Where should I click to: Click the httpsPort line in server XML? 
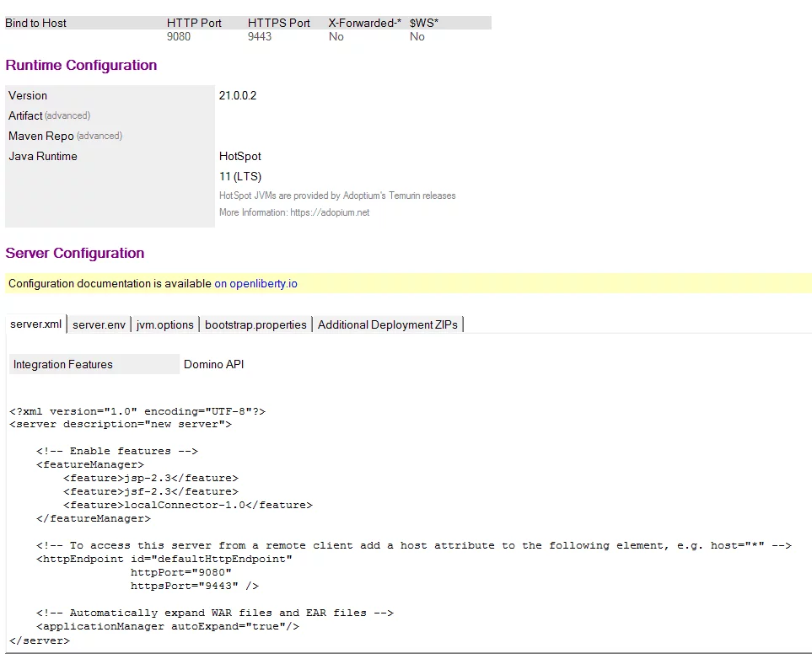(194, 586)
